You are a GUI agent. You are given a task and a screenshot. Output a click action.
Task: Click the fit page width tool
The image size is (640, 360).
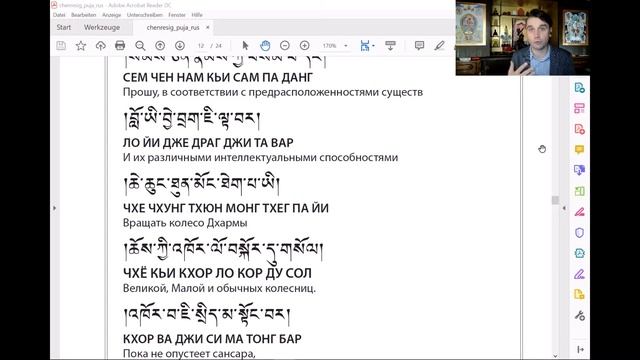(x=365, y=45)
